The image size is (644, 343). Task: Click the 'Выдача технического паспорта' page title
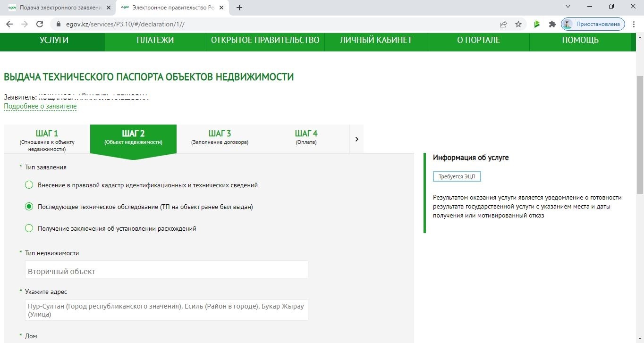click(149, 77)
